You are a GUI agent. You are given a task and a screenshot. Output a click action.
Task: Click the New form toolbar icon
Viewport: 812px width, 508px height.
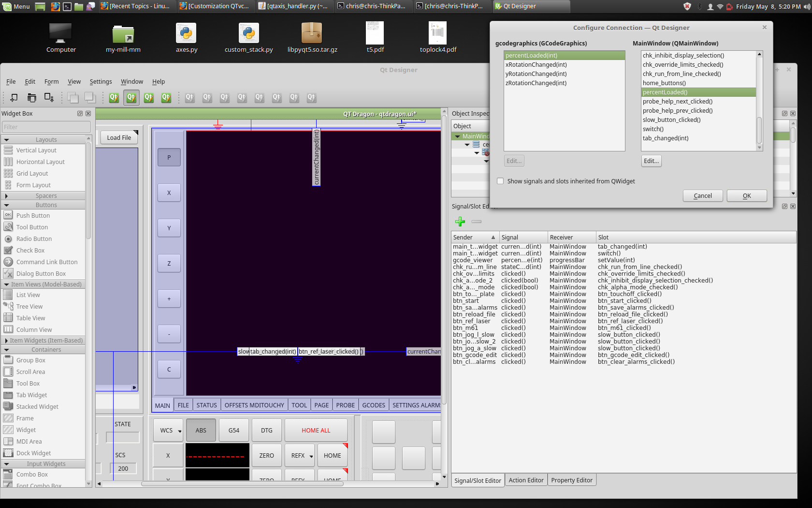point(14,97)
